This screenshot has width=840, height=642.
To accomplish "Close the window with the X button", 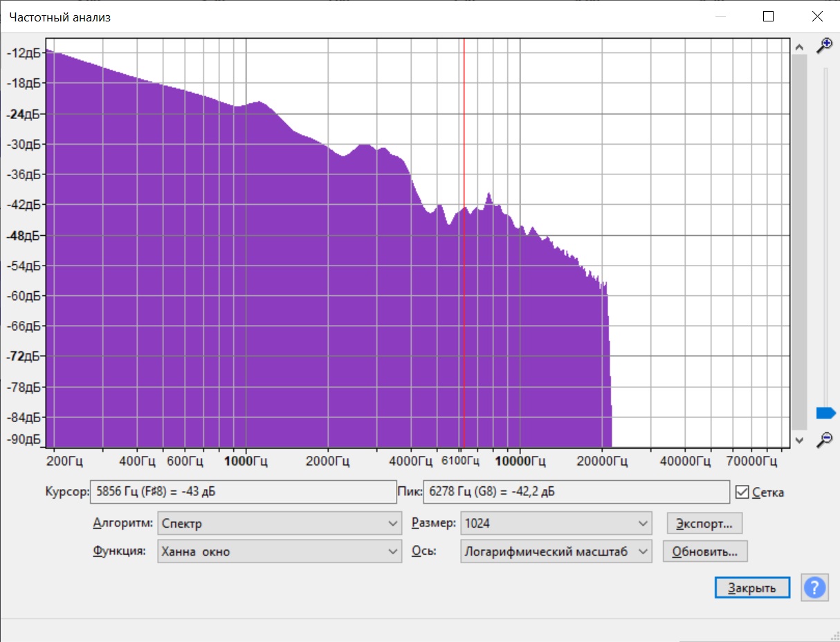I will pyautogui.click(x=816, y=17).
